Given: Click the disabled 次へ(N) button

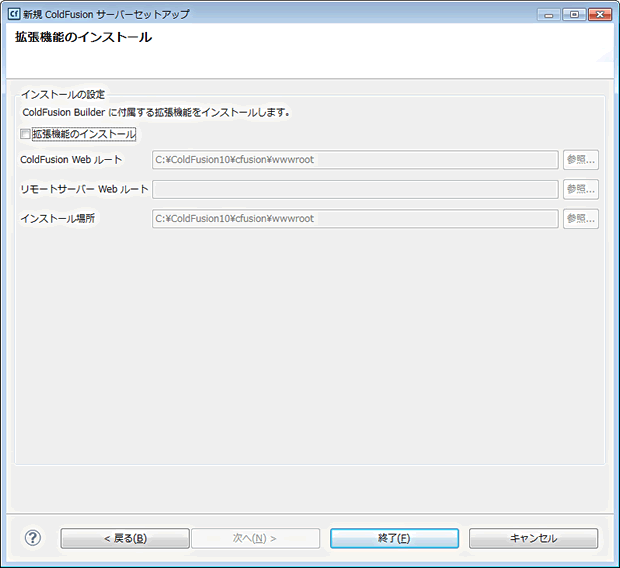Looking at the screenshot, I should tap(255, 538).
